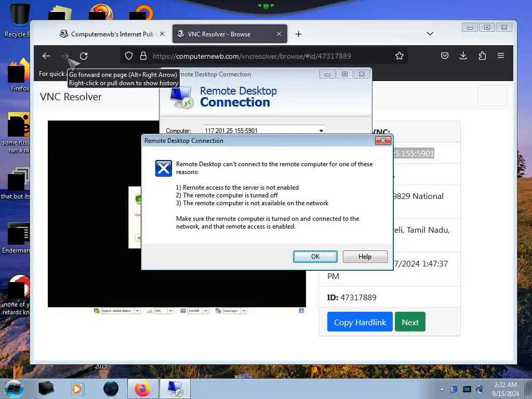Close the VNC Resolver - Browse tab

tap(279, 34)
